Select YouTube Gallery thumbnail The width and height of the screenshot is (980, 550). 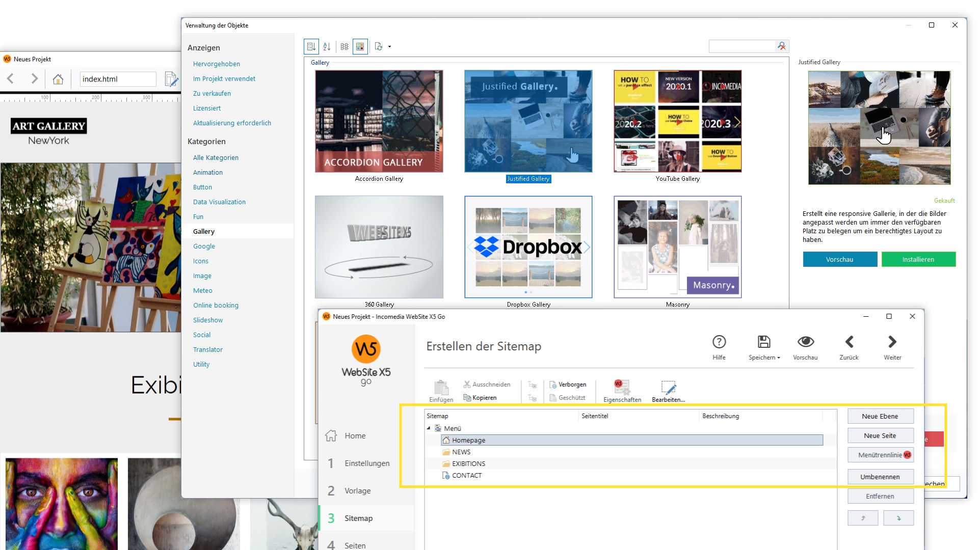pyautogui.click(x=677, y=121)
